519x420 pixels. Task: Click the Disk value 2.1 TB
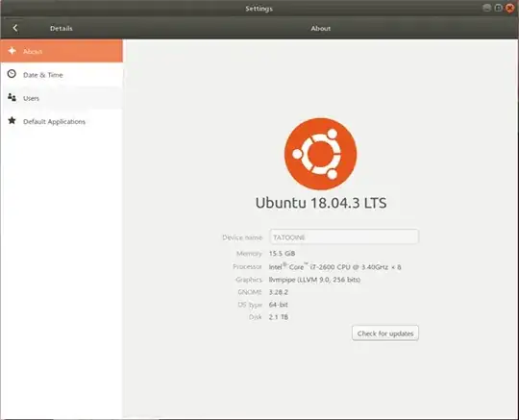click(279, 317)
